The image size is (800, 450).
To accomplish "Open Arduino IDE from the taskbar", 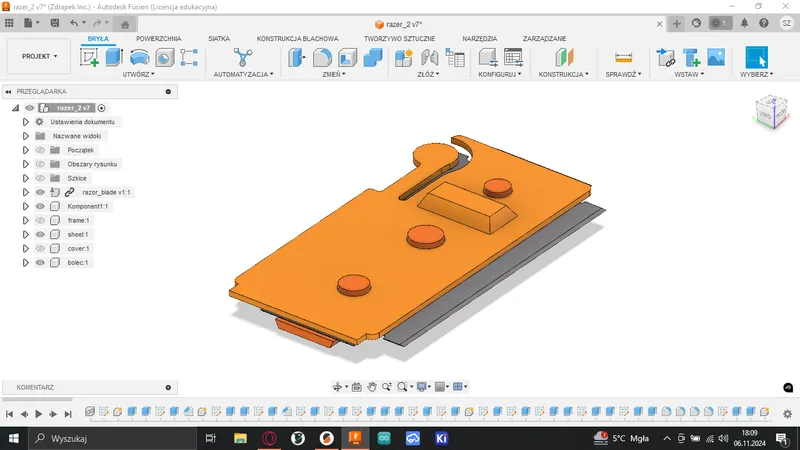I will tap(383, 438).
